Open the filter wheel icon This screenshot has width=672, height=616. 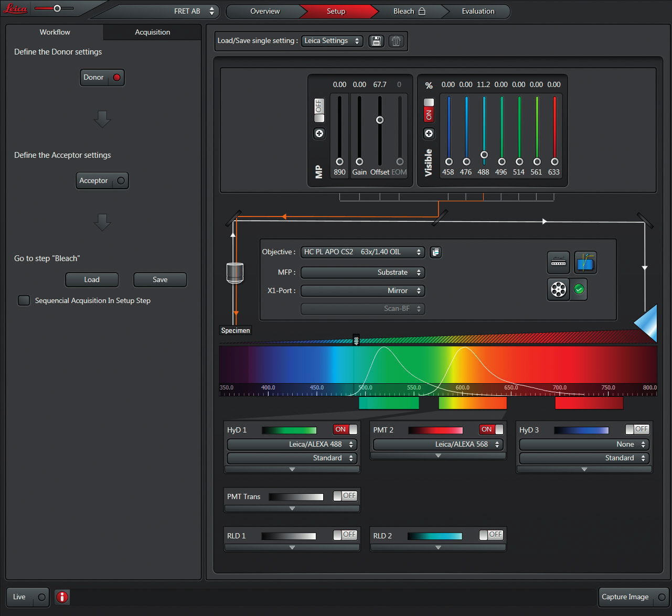tap(558, 289)
